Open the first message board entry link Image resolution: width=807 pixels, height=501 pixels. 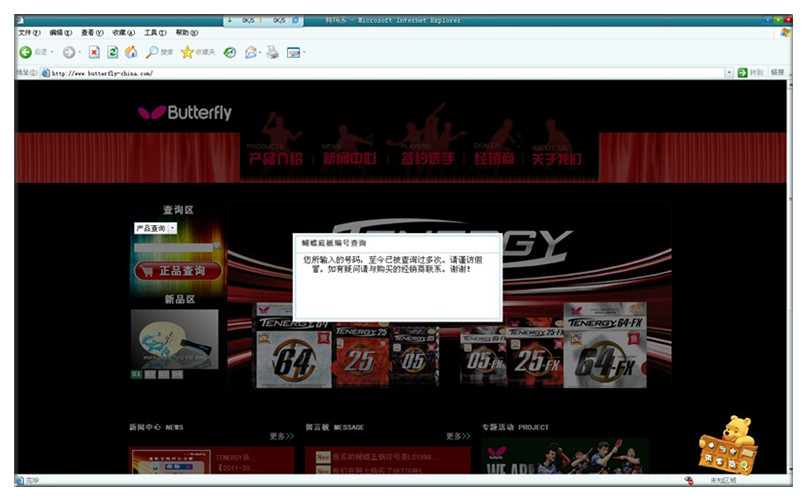pyautogui.click(x=386, y=457)
